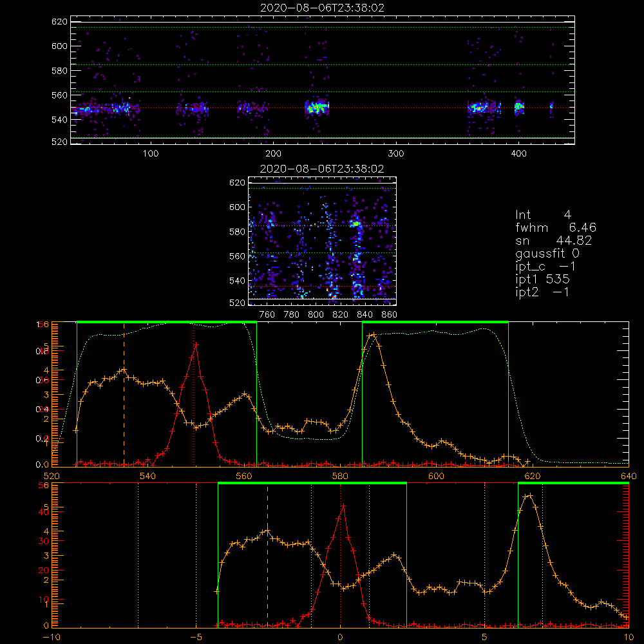Image resolution: width=644 pixels, height=644 pixels.
Task: Click the 0 x-axis label on bottom plot
Action: tap(340, 638)
